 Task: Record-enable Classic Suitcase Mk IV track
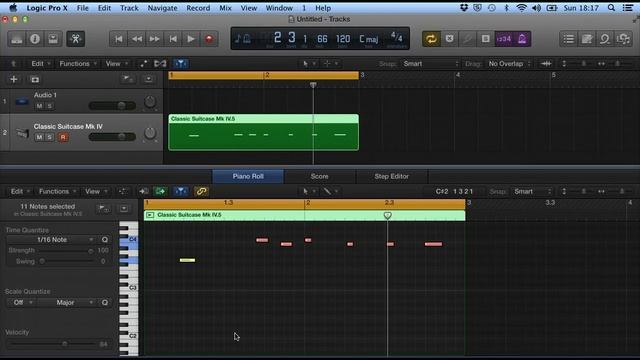(x=63, y=137)
